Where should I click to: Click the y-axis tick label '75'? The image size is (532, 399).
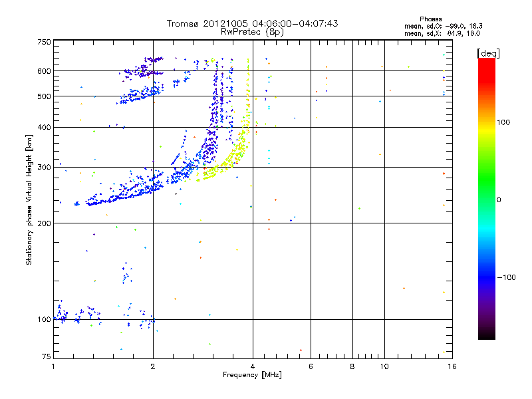point(47,356)
